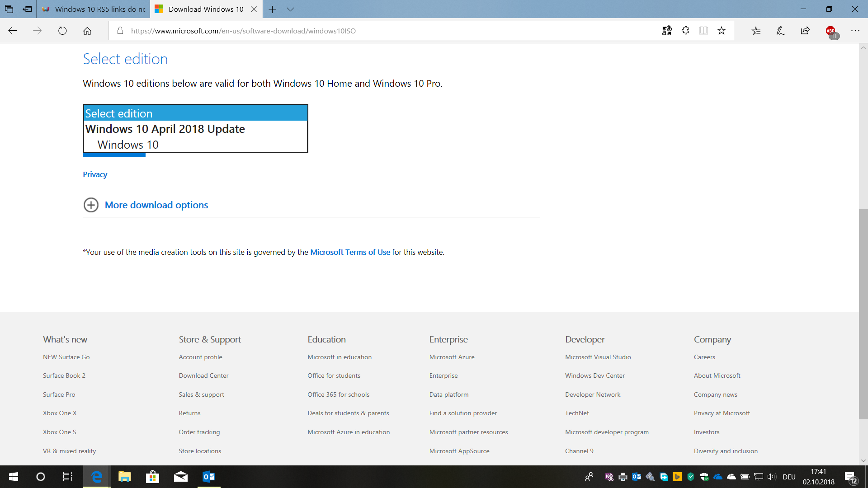
Task: Add page to favorites star icon
Action: (722, 31)
